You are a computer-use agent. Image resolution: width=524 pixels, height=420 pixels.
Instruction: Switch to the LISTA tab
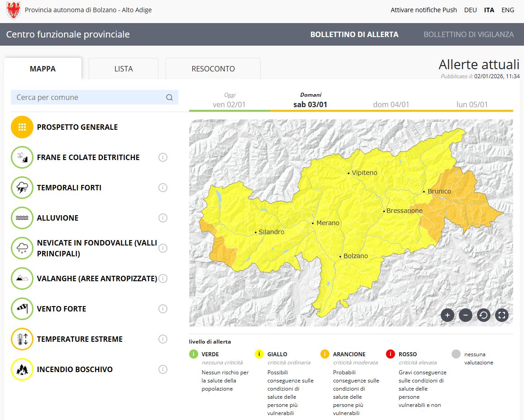[x=124, y=69]
